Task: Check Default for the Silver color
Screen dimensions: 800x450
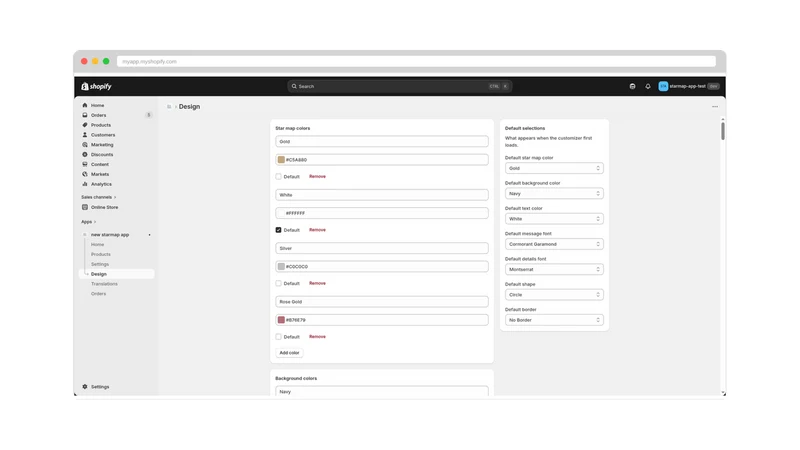Action: (x=279, y=283)
